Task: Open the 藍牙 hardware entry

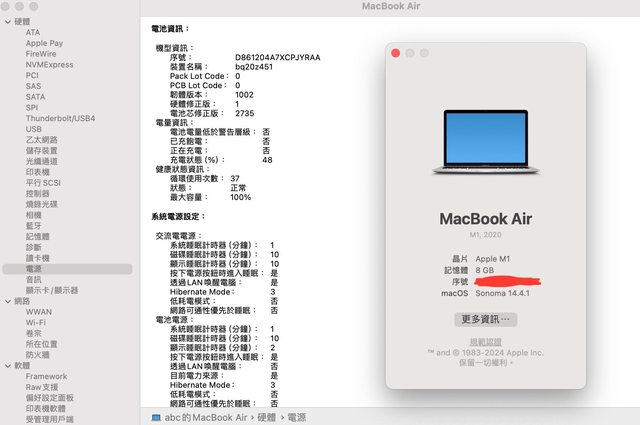Action: click(x=34, y=226)
